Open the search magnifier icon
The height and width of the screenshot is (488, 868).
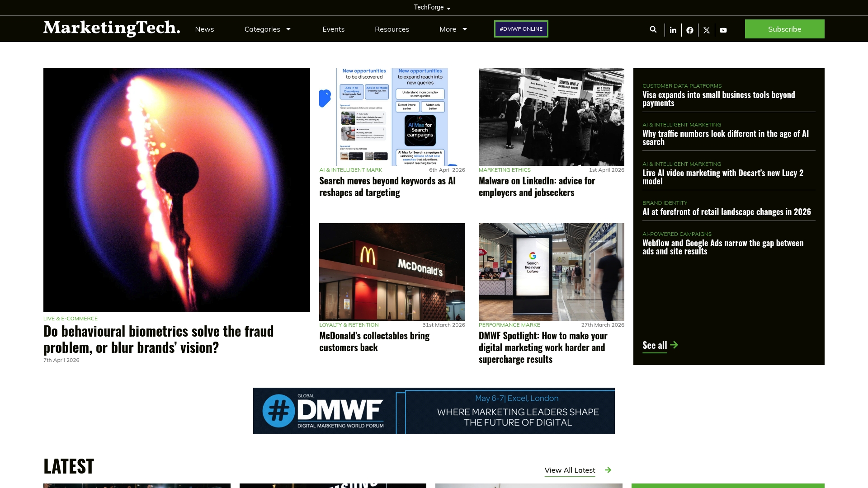tap(653, 29)
